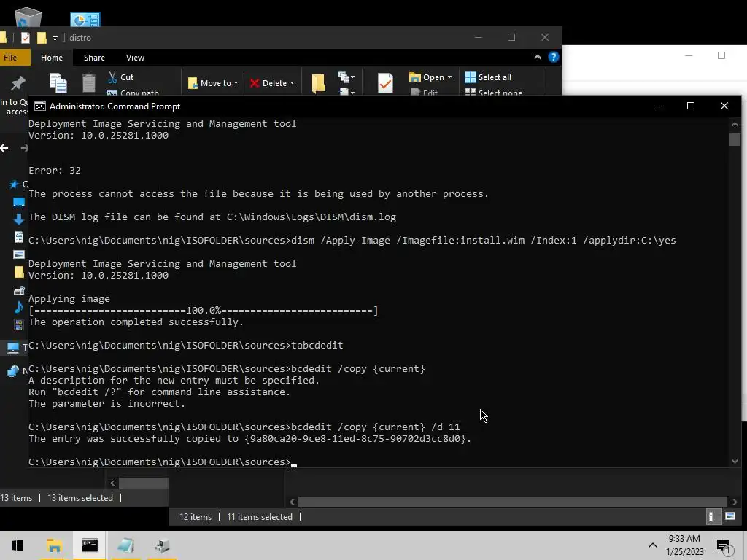This screenshot has width=747, height=560.
Task: Open the Control Panel desktop icon
Action: 85,19
